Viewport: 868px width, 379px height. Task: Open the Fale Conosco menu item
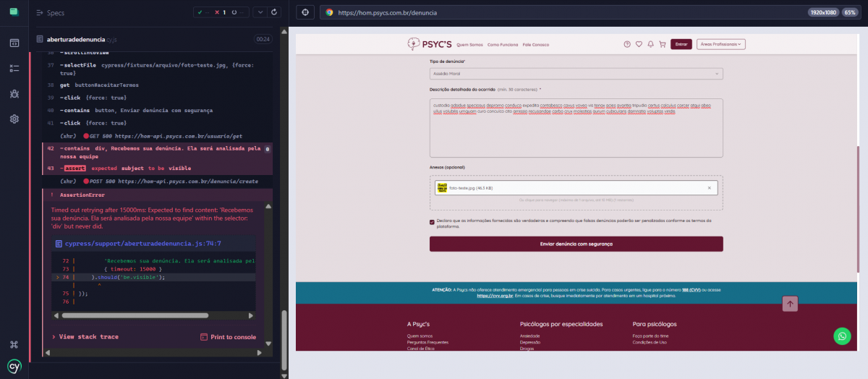pos(536,45)
